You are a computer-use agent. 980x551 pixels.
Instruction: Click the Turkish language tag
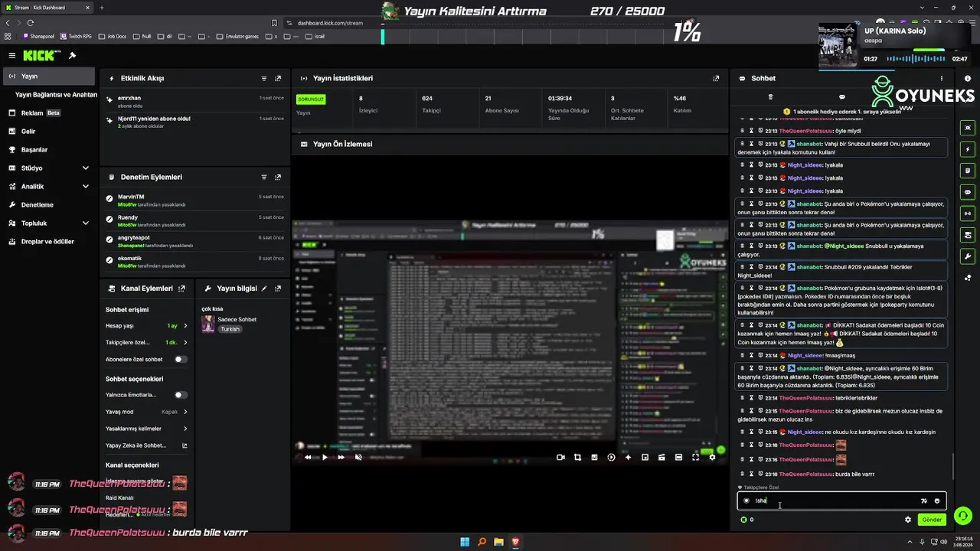click(230, 329)
